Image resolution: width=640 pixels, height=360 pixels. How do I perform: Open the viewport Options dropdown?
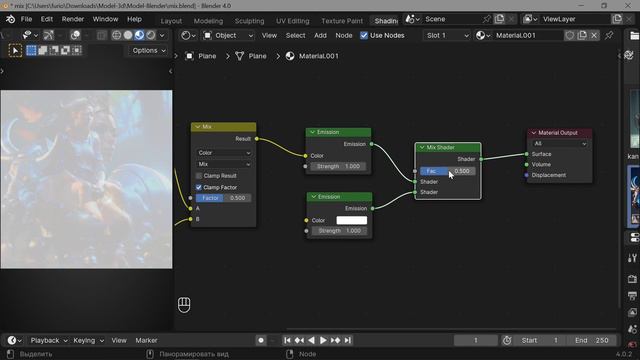[149, 51]
